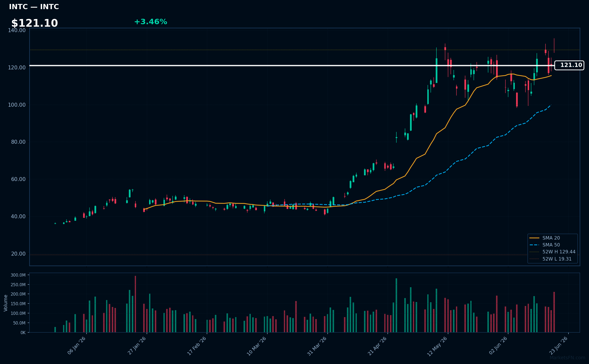
Task: Click the 23 Jun '26 date label
Action: coord(558,346)
